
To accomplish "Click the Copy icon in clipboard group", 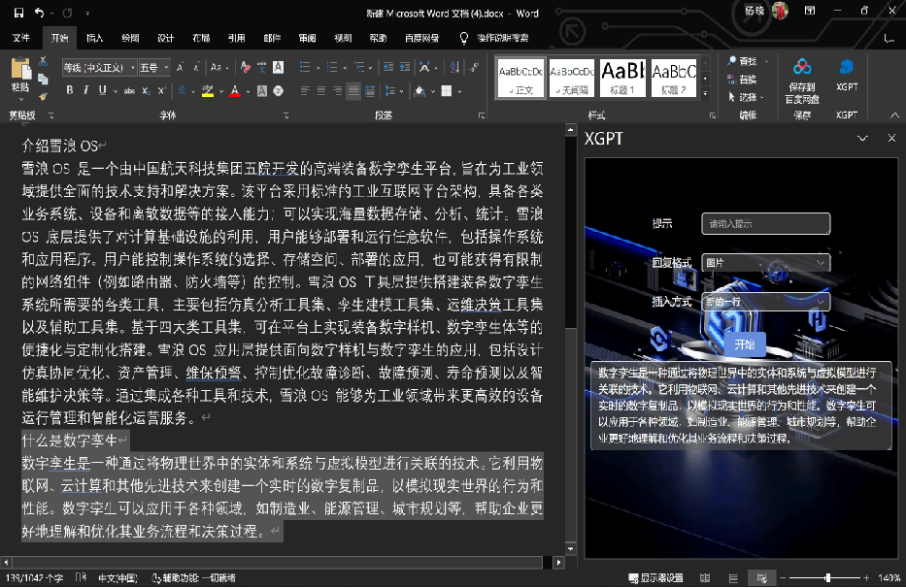I will click(x=43, y=79).
